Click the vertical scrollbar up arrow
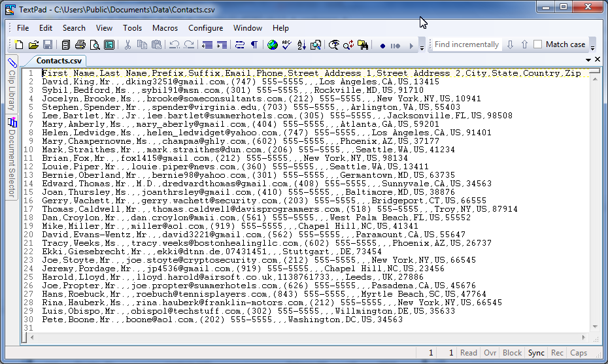The width and height of the screenshot is (608, 364). point(595,79)
